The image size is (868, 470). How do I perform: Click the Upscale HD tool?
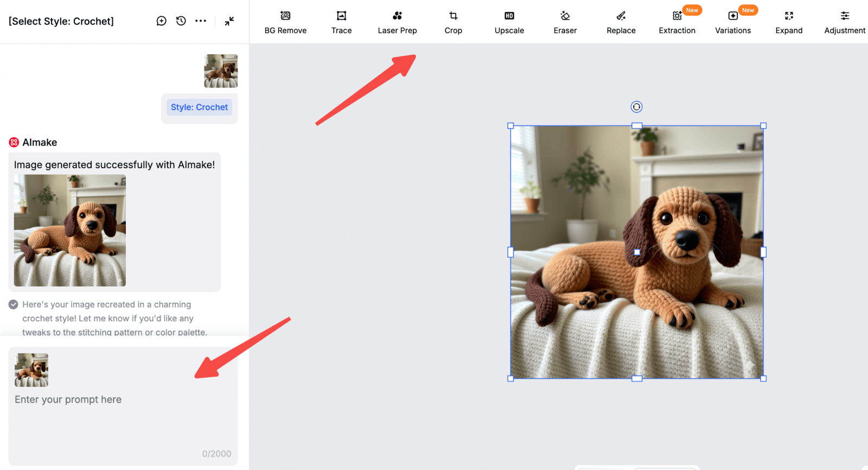click(x=509, y=22)
